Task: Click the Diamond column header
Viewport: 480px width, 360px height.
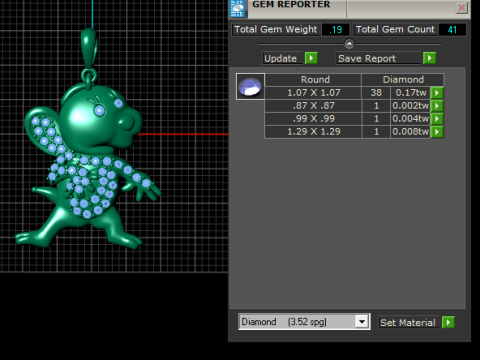Action: pyautogui.click(x=403, y=80)
